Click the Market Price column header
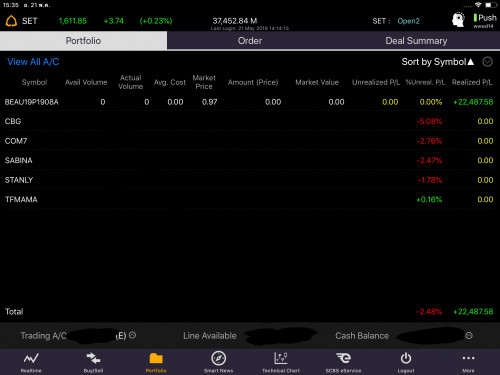Screen dimensions: 500x375 coord(204,82)
